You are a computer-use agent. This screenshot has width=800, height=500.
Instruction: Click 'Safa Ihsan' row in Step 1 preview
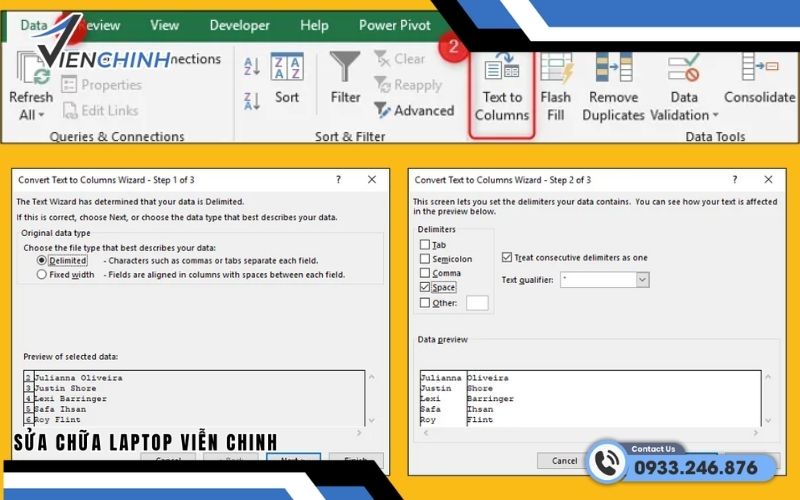coord(60,409)
